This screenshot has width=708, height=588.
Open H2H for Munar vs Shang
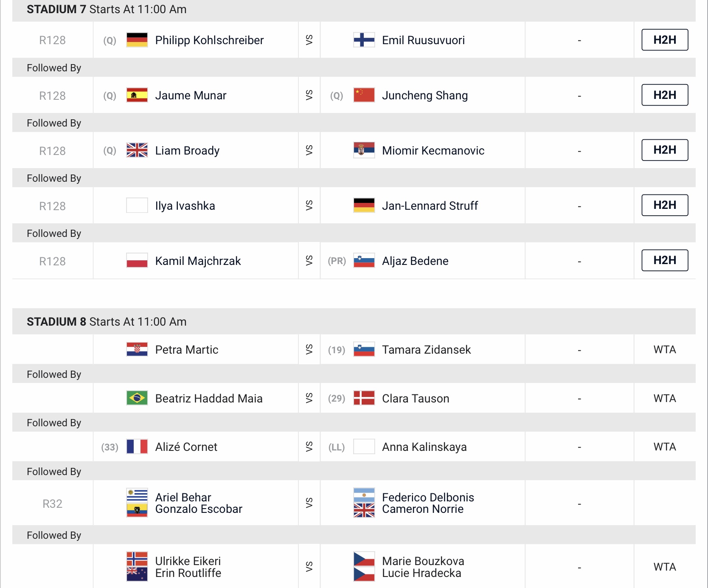coord(665,95)
